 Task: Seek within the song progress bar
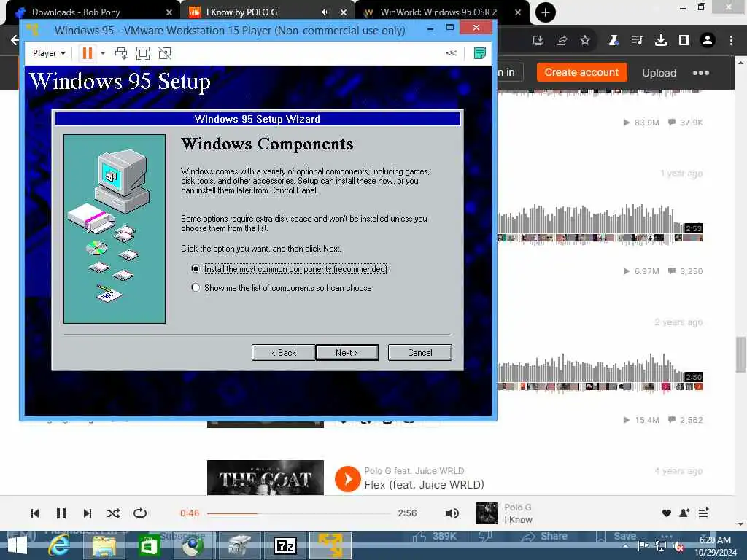(298, 513)
